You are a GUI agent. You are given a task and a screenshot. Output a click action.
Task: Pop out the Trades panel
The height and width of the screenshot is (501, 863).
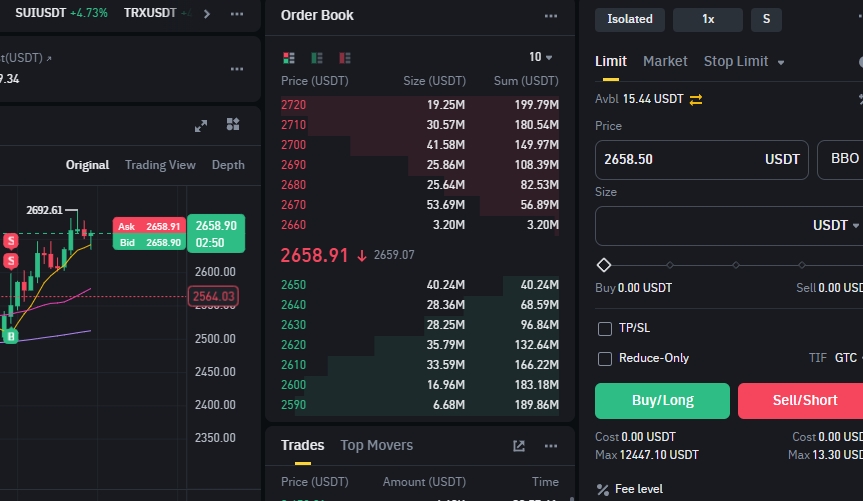tap(518, 446)
